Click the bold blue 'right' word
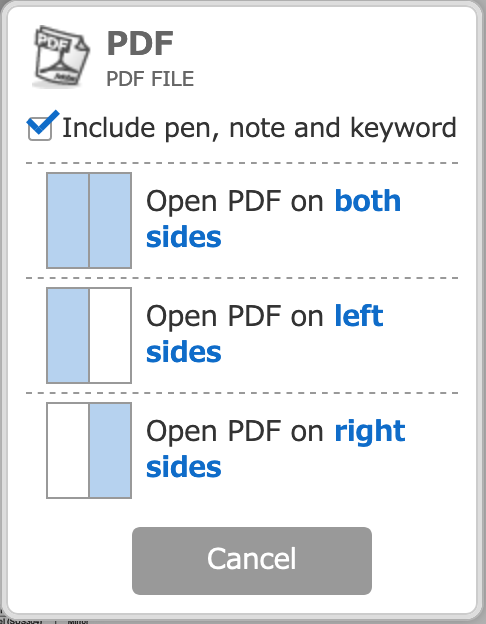 pyautogui.click(x=370, y=433)
